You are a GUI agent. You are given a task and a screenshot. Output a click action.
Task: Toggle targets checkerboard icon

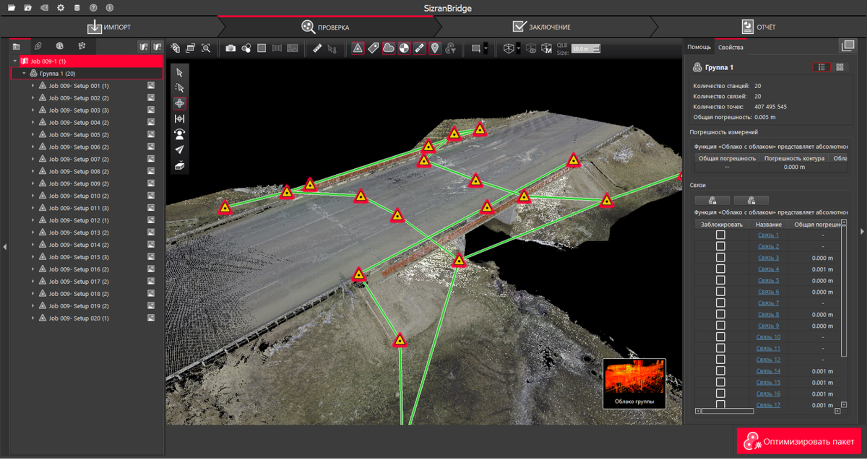[404, 48]
